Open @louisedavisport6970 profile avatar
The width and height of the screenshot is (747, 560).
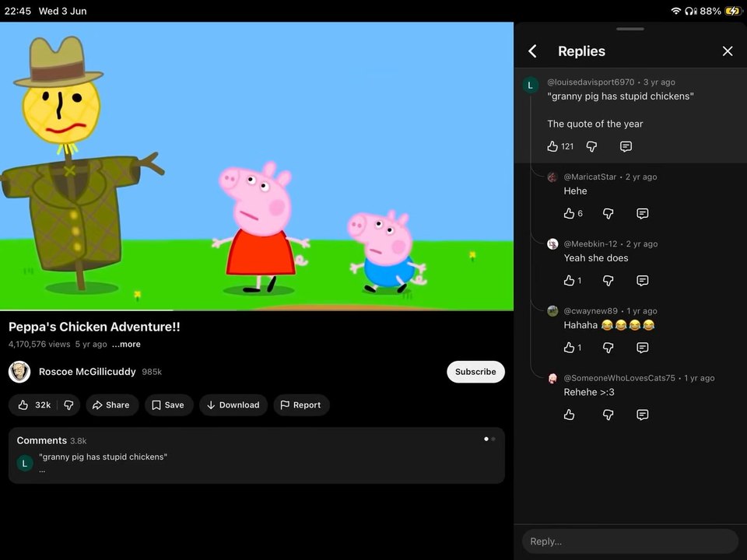point(530,86)
